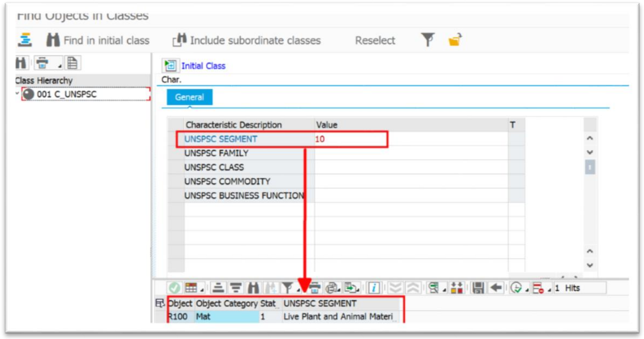The height and width of the screenshot is (339, 644).
Task: Click the funnel filter icon in top toolbar
Action: click(428, 40)
